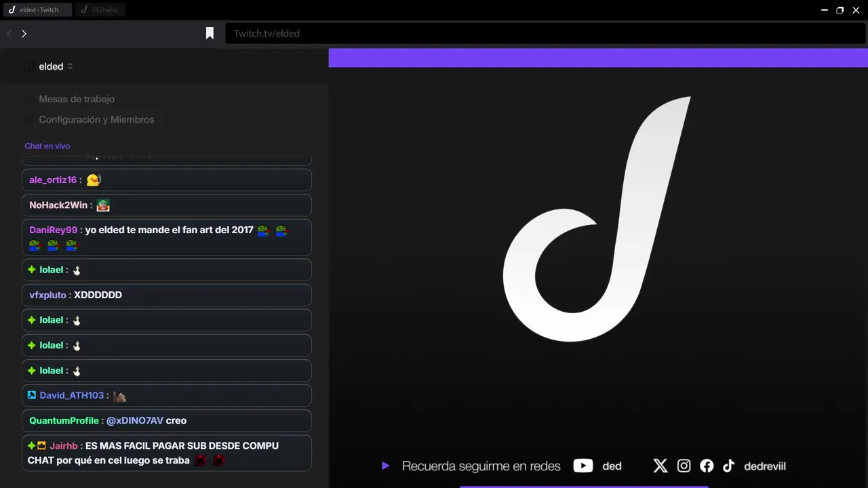Click the emote in David_ATH103's message
Screen dimensions: 868x488
(119, 396)
